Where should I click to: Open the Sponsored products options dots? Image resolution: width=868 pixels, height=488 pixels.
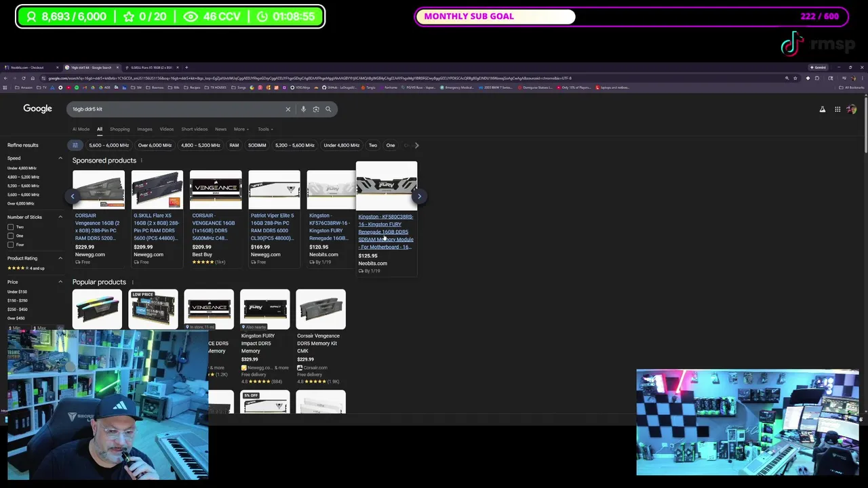141,161
